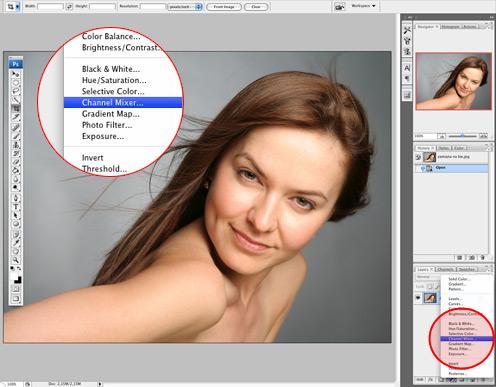Switch to the Histogram tab
Image resolution: width=496 pixels, height=387 pixels.
click(450, 26)
